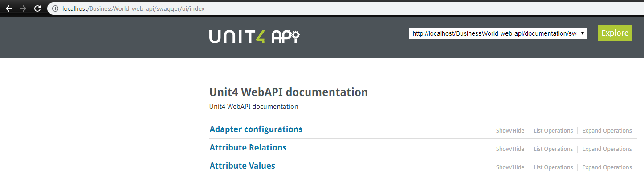644x179 pixels.
Task: Reload the page with refresh icon
Action: [37, 8]
